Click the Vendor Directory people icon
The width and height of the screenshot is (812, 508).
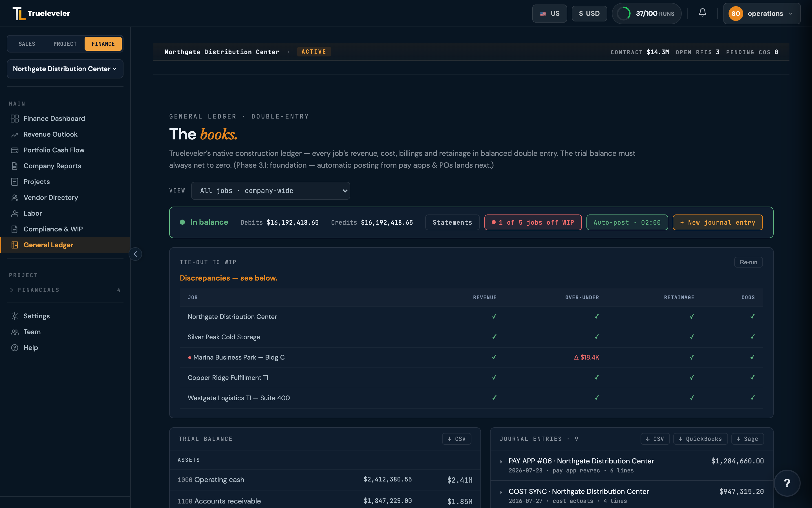click(x=14, y=198)
